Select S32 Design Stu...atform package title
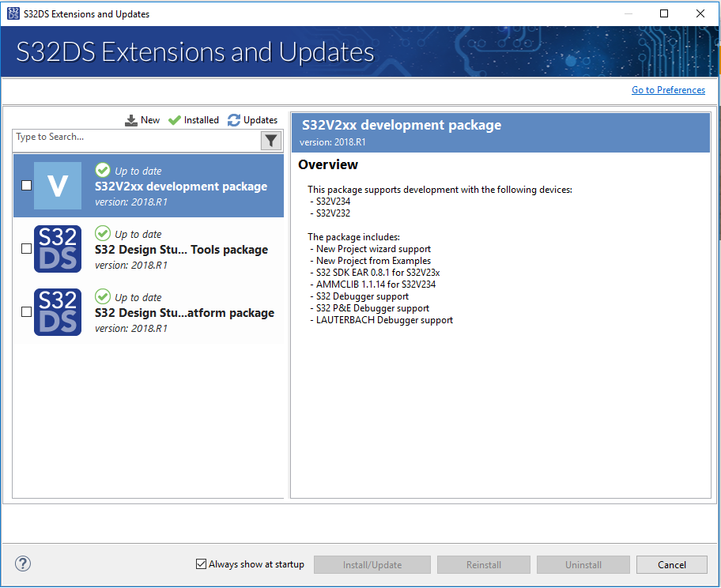This screenshot has width=721, height=588. [184, 313]
